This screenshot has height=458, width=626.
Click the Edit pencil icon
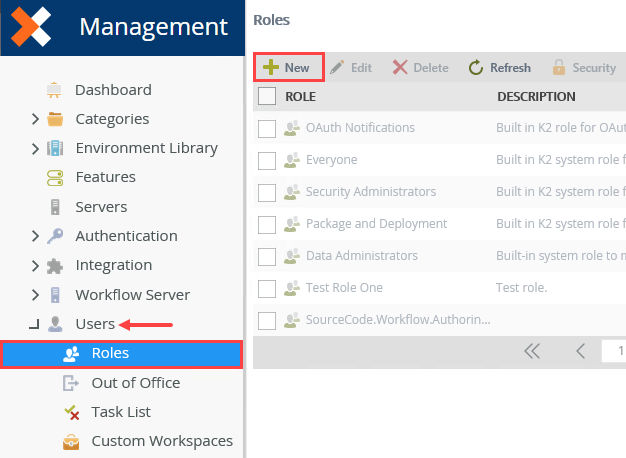337,68
